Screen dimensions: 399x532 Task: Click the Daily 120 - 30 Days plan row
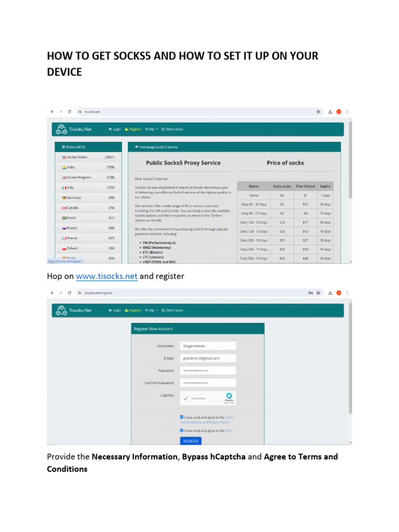tap(285, 222)
